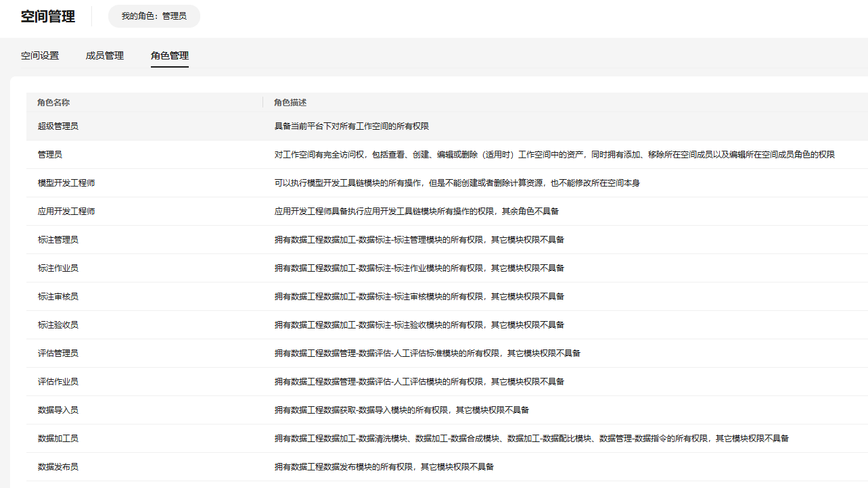Click the 超级管理员 description about 所有工作空间

click(x=352, y=126)
